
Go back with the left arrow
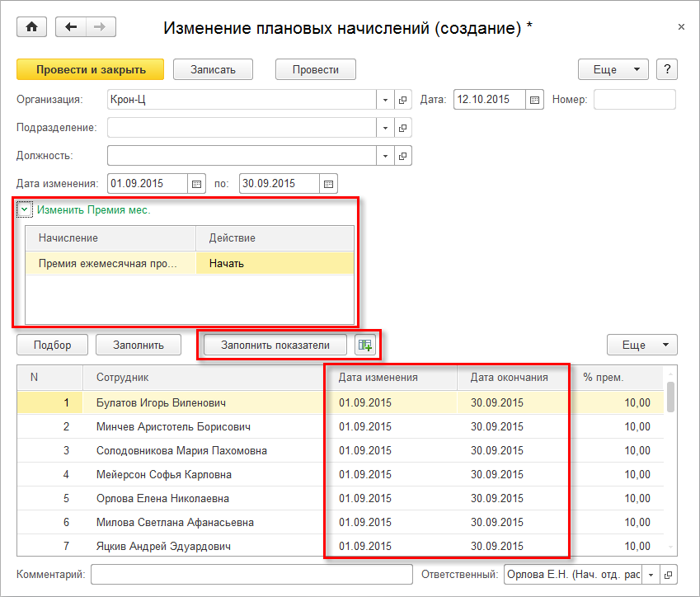click(x=71, y=26)
